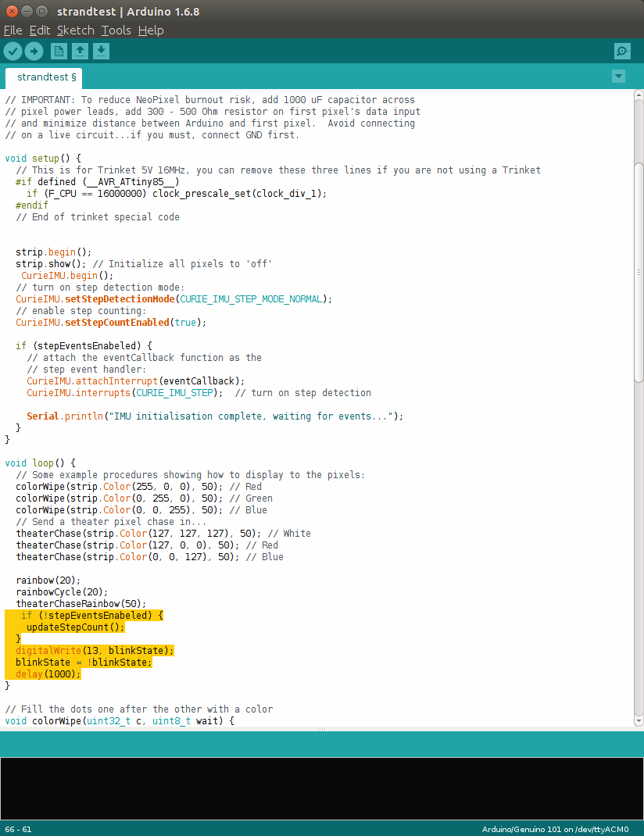The height and width of the screenshot is (836, 644).
Task: Open the Tools menu
Action: pyautogui.click(x=116, y=30)
